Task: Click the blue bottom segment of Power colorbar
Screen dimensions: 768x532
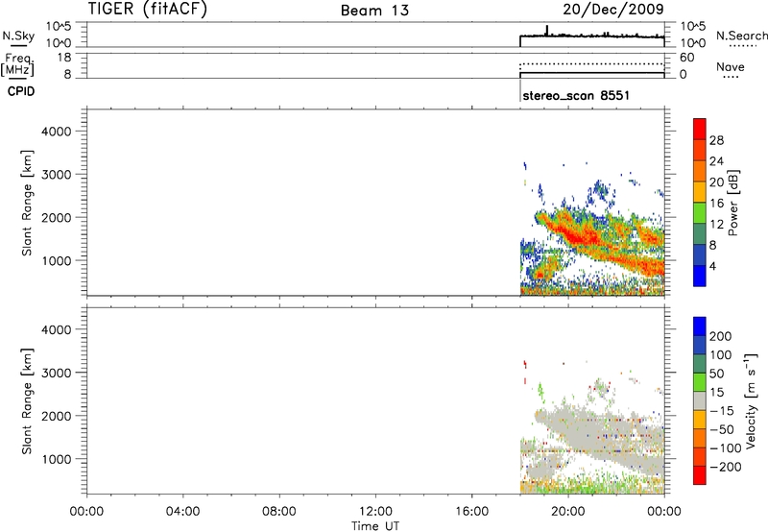Action: pyautogui.click(x=700, y=276)
